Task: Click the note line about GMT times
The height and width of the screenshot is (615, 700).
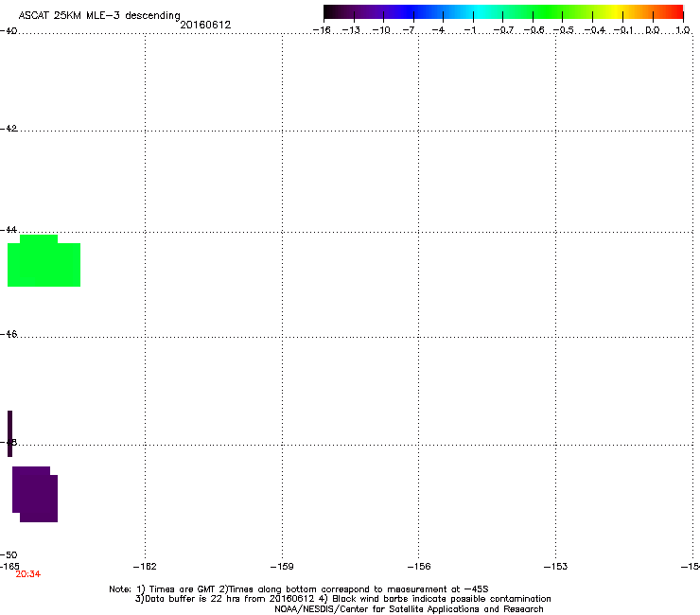Action: [x=299, y=589]
